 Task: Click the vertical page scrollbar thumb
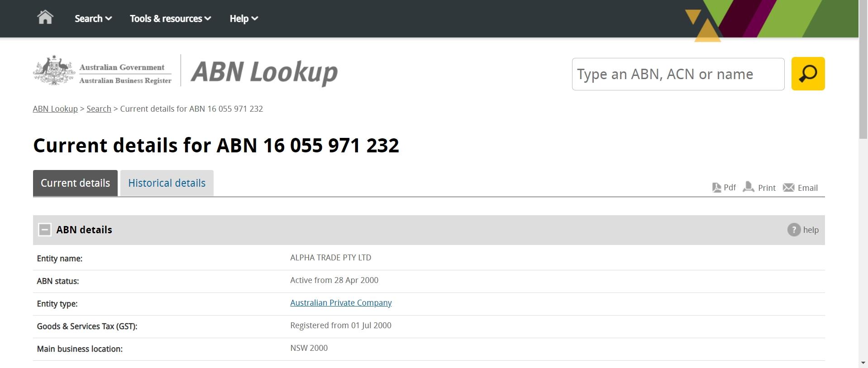pyautogui.click(x=863, y=70)
